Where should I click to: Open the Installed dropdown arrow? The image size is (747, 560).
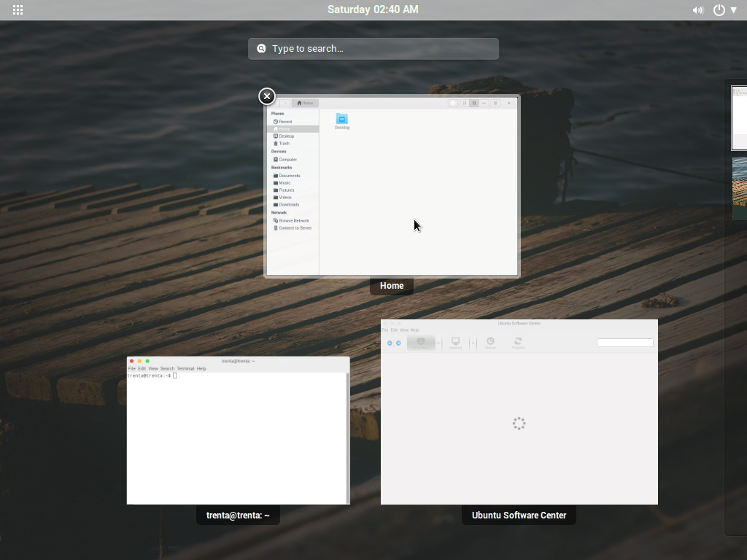tap(473, 343)
